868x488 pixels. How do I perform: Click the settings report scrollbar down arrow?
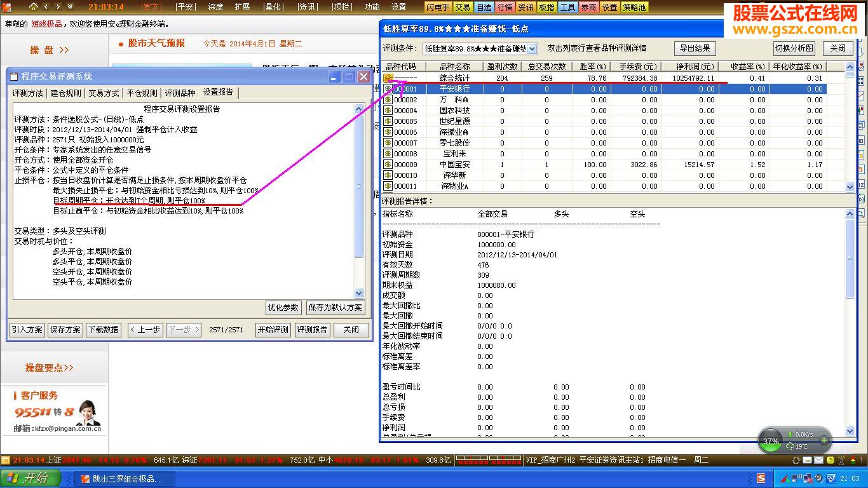pos(359,293)
